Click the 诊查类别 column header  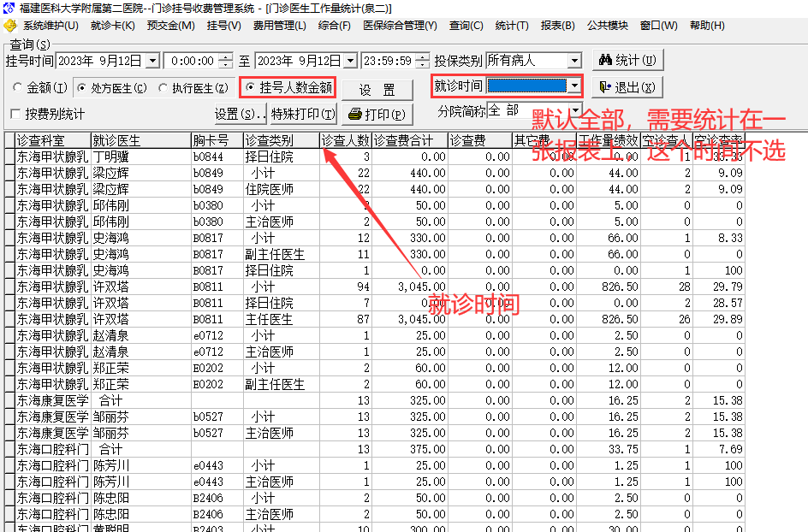coord(282,140)
